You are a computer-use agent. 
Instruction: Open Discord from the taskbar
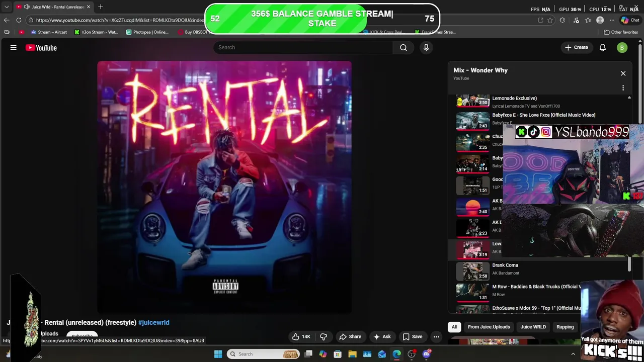click(x=427, y=354)
